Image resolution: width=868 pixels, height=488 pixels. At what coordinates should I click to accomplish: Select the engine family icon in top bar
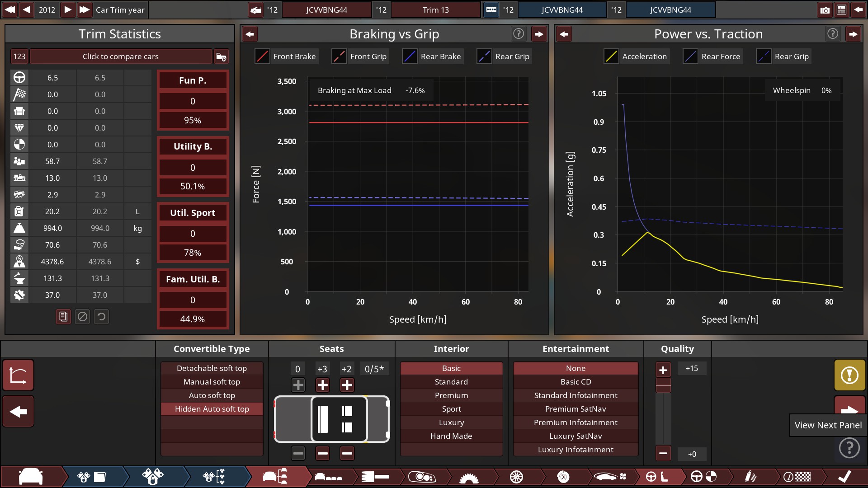click(x=491, y=10)
